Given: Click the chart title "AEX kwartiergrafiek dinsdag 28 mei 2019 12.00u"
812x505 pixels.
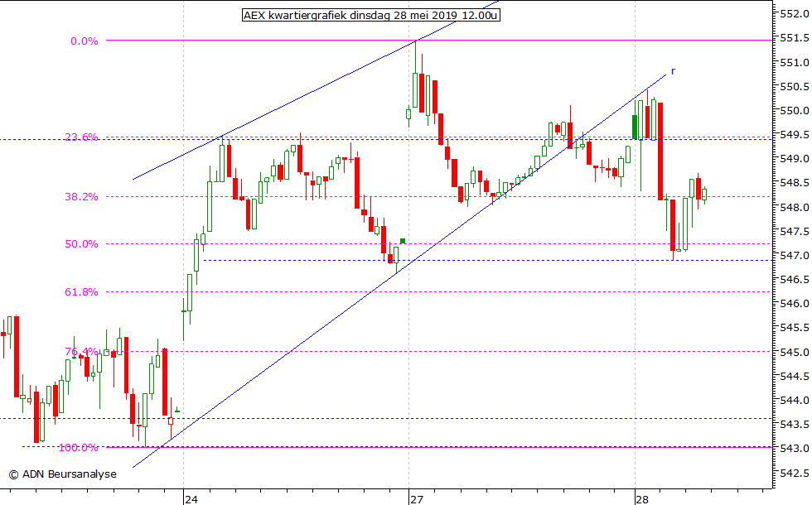Looking at the screenshot, I should [x=371, y=15].
